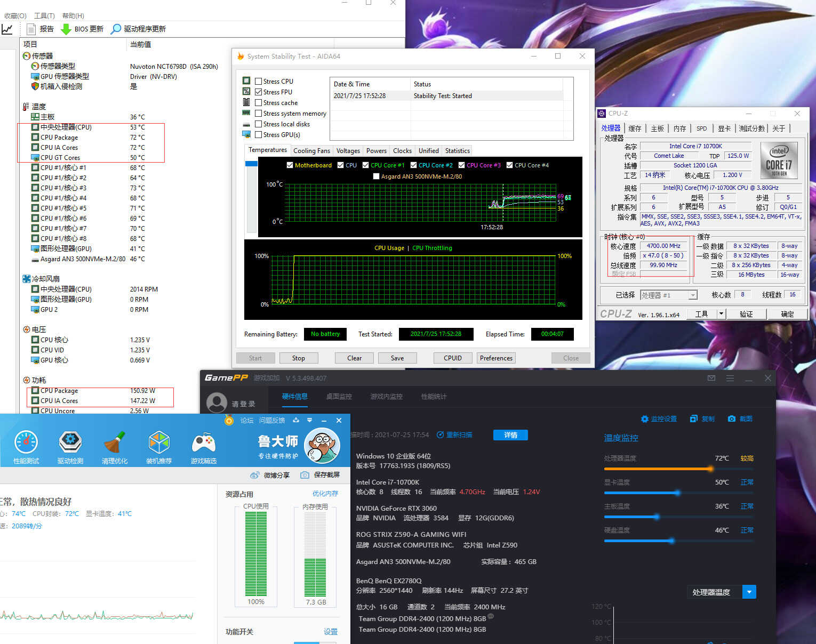Enable Stress local disks checkbox
The width and height of the screenshot is (816, 644).
pyautogui.click(x=258, y=124)
